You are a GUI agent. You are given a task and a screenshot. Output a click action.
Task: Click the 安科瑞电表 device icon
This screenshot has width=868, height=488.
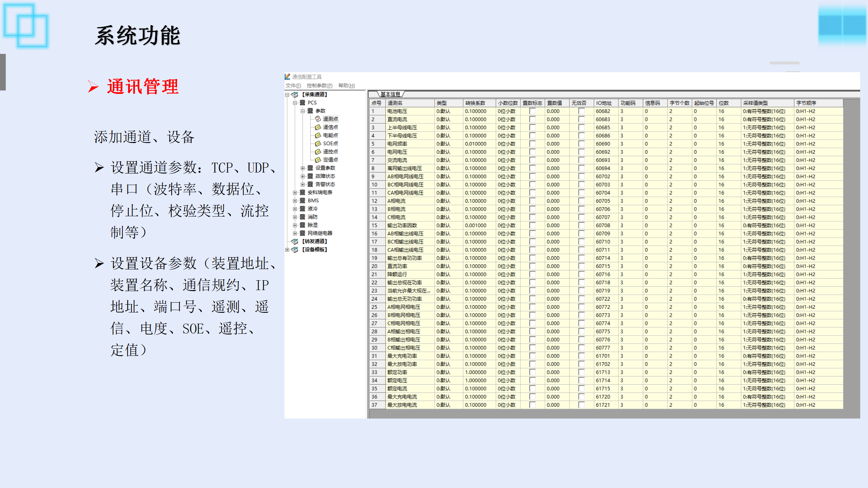click(302, 192)
